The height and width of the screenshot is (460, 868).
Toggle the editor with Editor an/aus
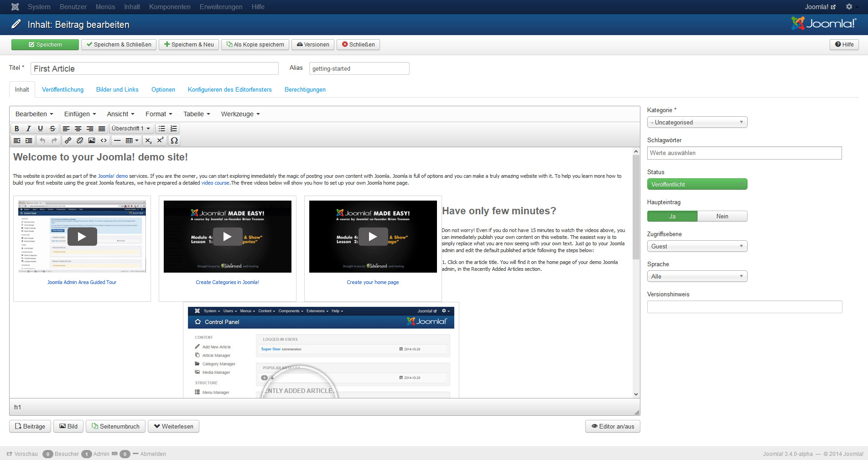coord(613,426)
